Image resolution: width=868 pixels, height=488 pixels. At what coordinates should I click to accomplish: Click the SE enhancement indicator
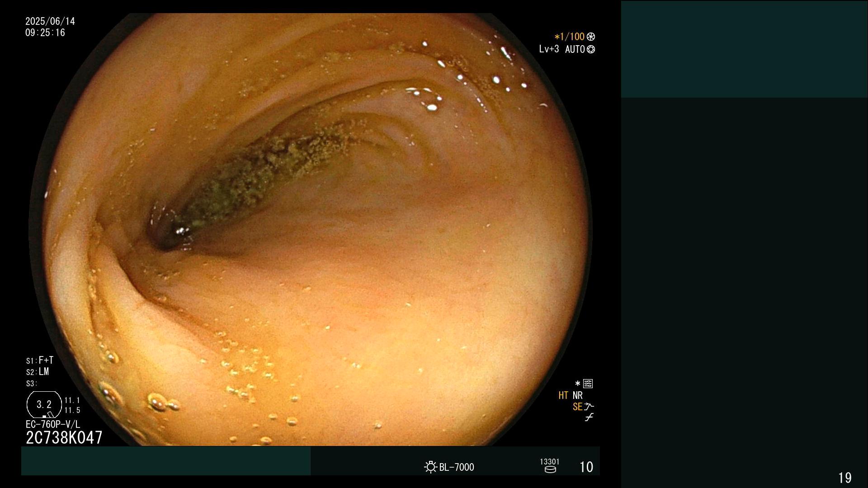pos(577,407)
